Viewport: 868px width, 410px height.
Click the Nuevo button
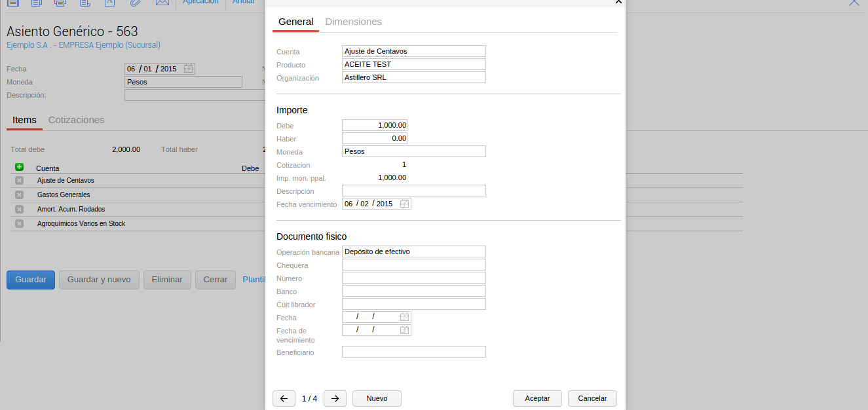coord(377,398)
